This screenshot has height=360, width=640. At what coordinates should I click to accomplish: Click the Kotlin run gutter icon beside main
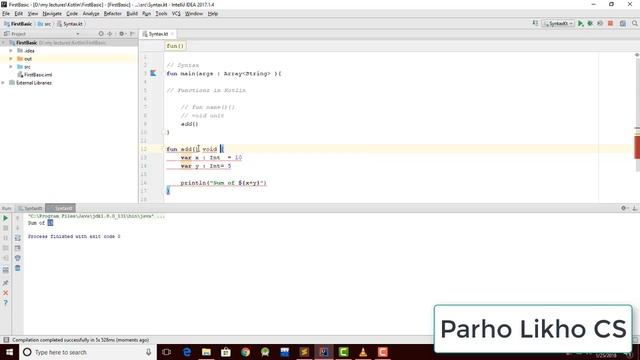tap(153, 73)
